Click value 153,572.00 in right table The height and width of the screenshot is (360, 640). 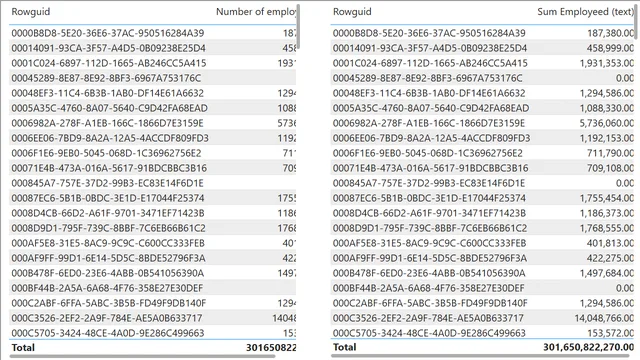(x=610, y=333)
